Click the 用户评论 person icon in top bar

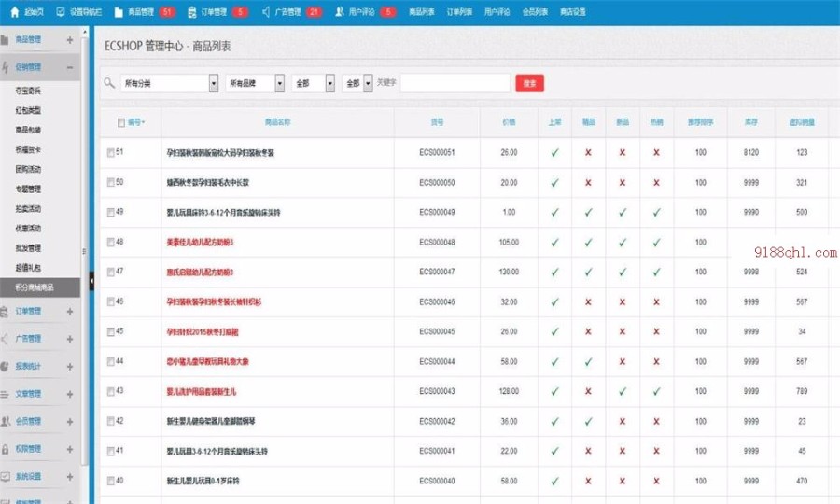tap(340, 11)
